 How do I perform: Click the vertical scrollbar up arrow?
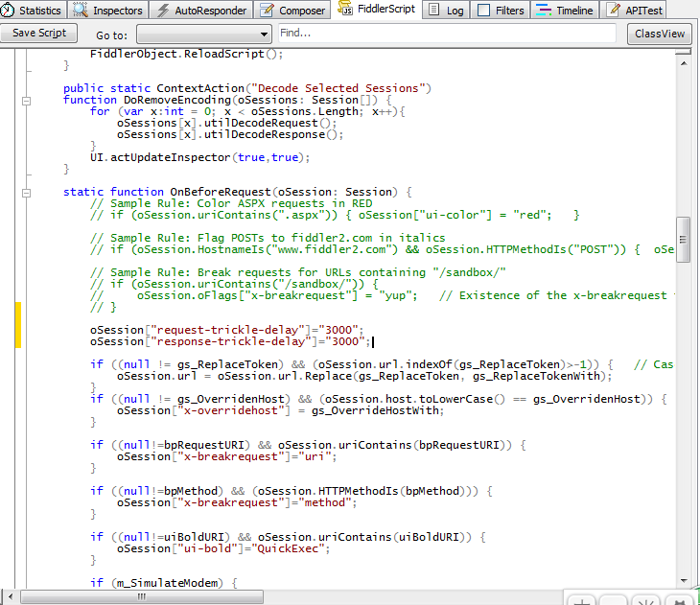point(684,63)
